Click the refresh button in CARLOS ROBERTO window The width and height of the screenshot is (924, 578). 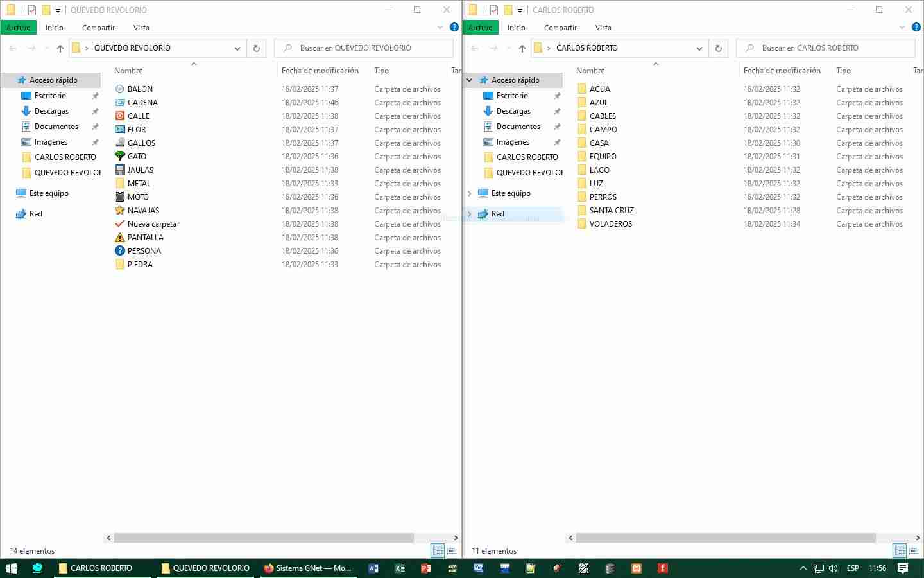pos(719,48)
